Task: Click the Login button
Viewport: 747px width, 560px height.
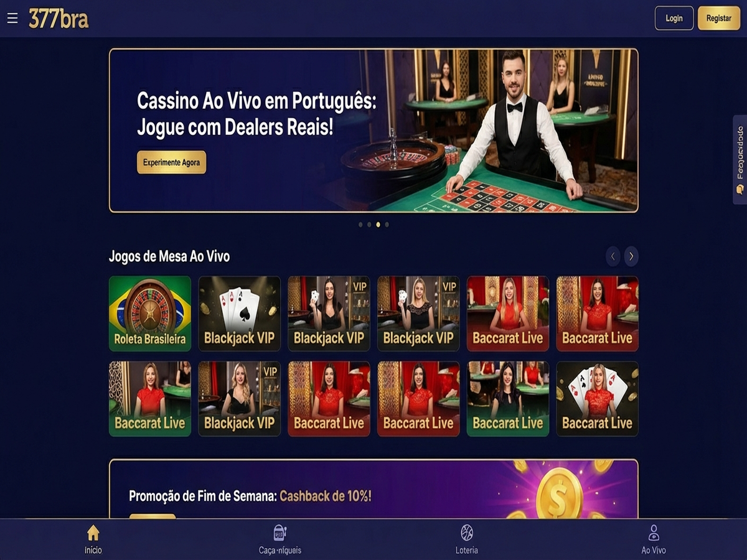Action: point(674,18)
